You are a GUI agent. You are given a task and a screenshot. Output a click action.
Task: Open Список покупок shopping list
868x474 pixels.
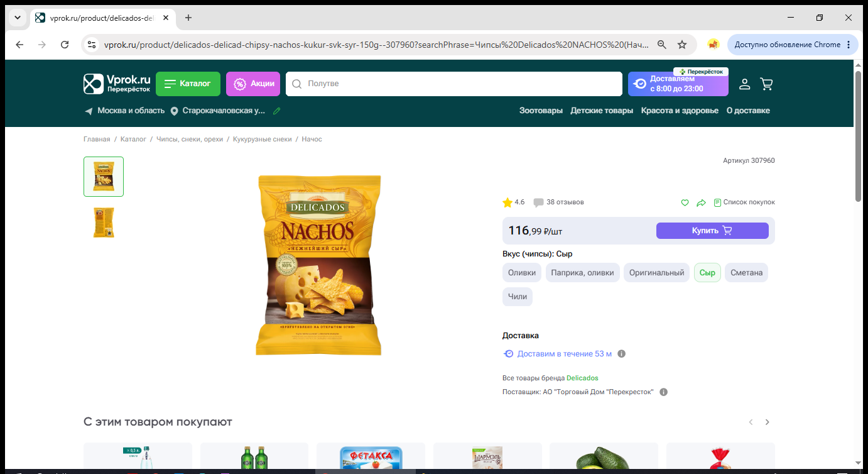coord(744,202)
